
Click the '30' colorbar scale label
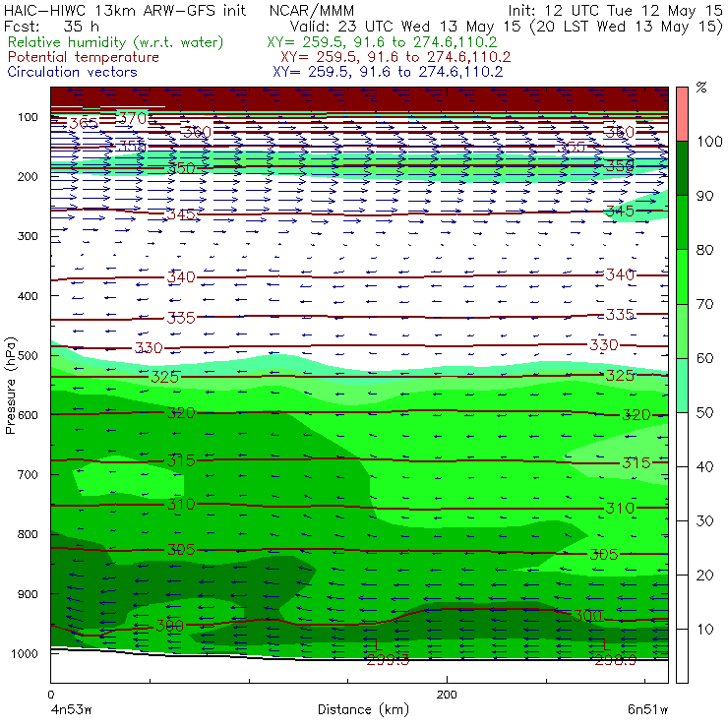[704, 521]
